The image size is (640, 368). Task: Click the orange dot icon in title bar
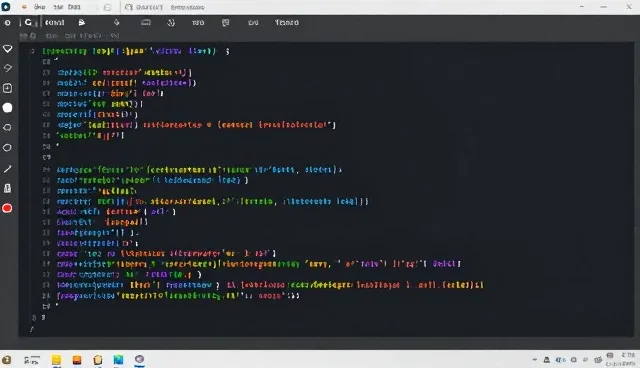click(24, 7)
